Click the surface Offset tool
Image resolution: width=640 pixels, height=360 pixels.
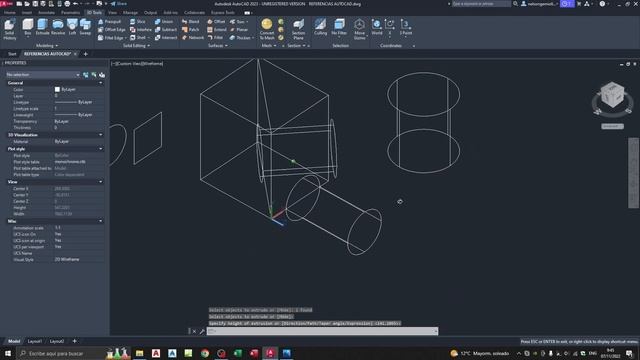[x=216, y=21]
